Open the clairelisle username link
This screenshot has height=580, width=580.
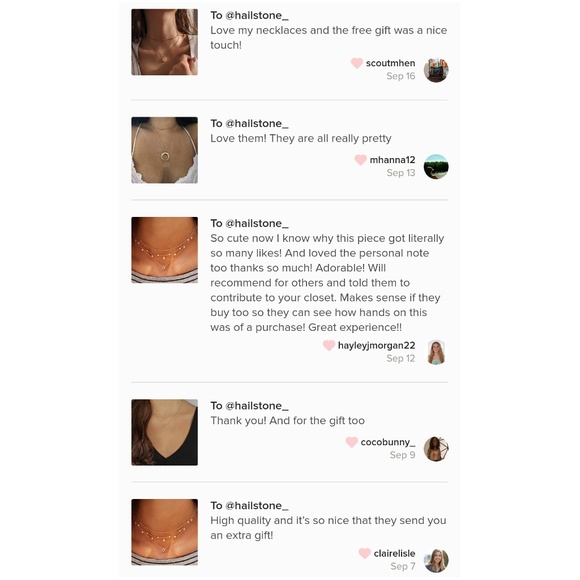(x=394, y=553)
